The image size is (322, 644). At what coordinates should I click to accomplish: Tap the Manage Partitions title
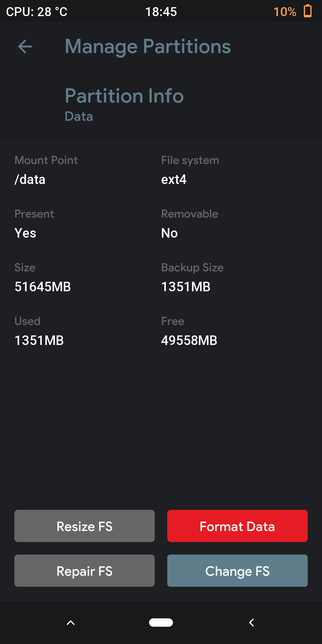tap(148, 47)
